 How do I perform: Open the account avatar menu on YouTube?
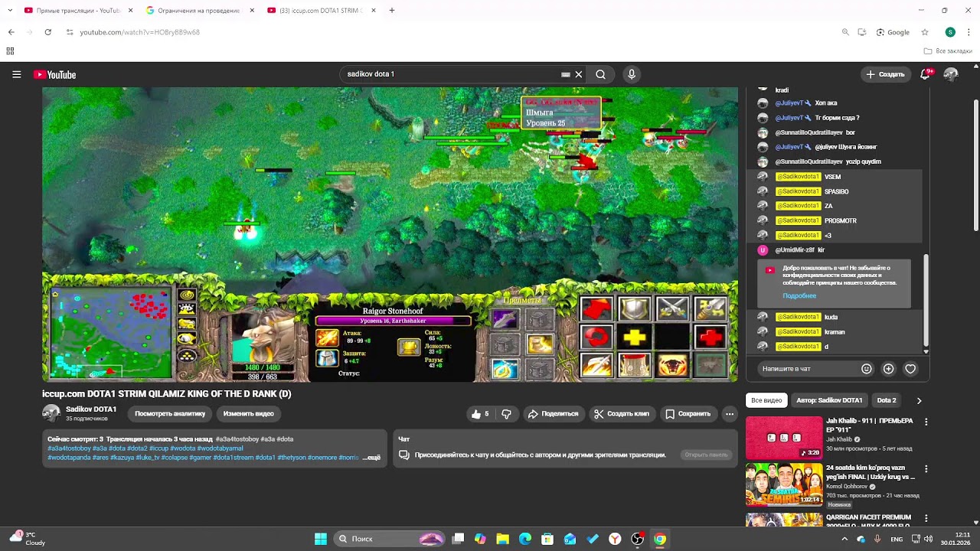pyautogui.click(x=951, y=74)
